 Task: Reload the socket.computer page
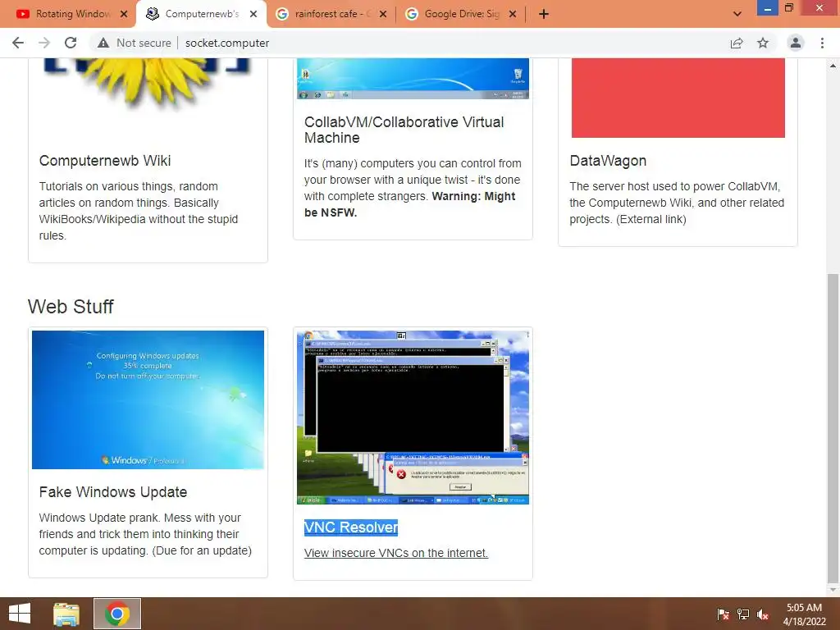coord(71,43)
